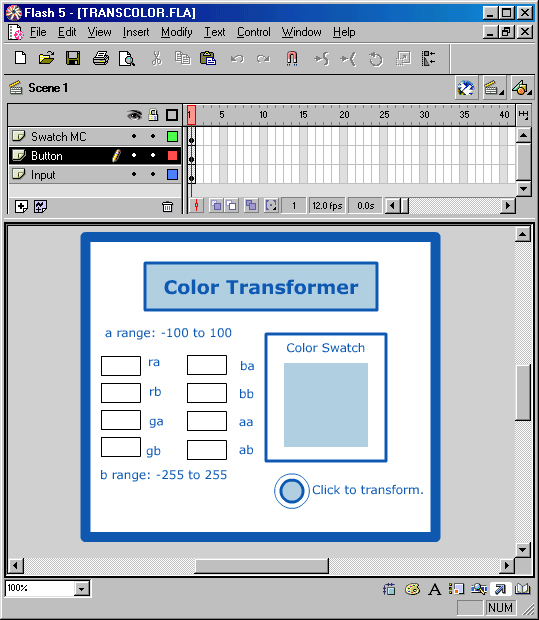Open the Edit Symbols dropdown icon
Image resolution: width=539 pixels, height=620 pixels.
click(521, 88)
